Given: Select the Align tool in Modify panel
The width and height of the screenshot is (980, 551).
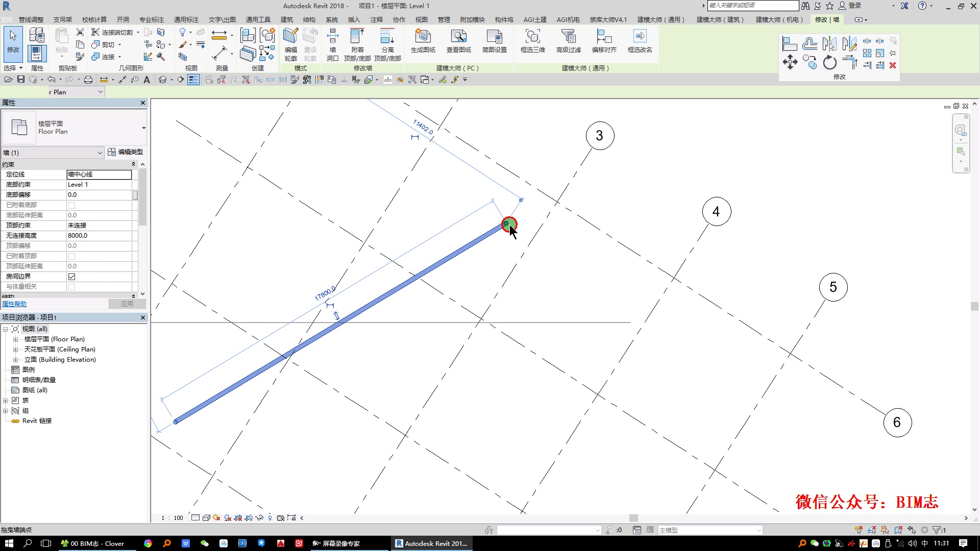Looking at the screenshot, I should point(790,44).
